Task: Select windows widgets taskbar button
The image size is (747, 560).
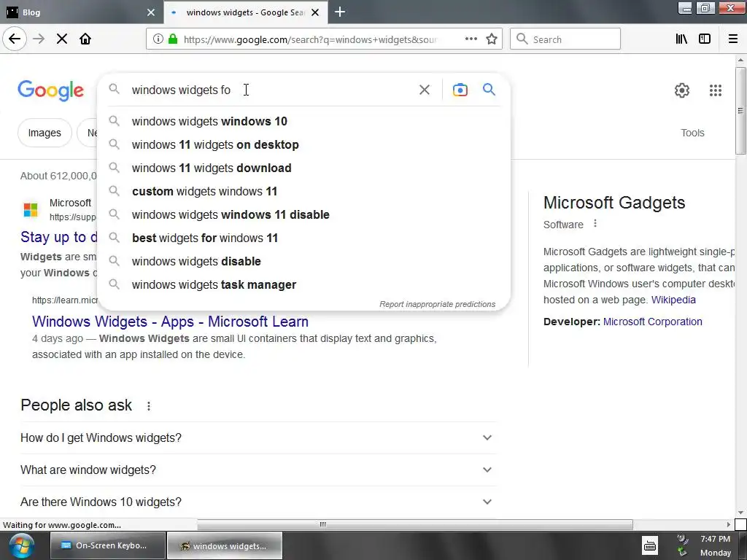Action: (x=225, y=545)
